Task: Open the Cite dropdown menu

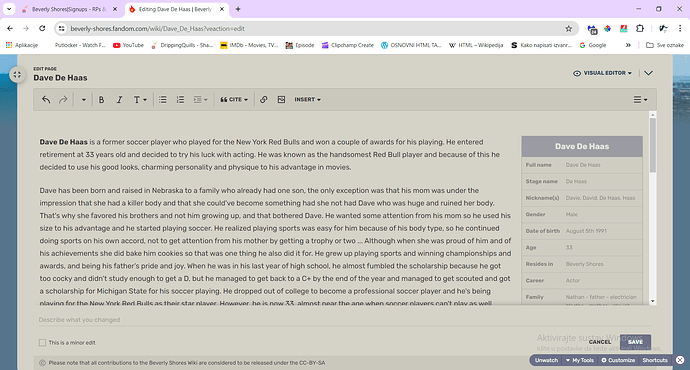Action: point(234,99)
